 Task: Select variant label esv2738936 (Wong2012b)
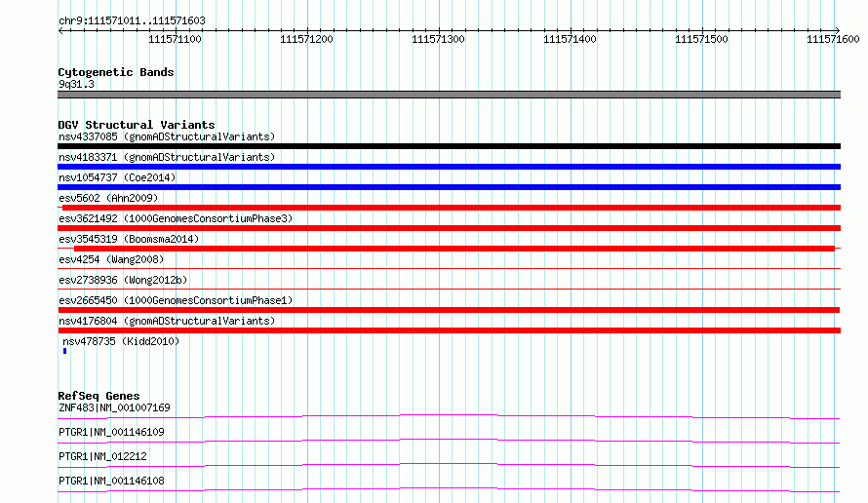[123, 280]
